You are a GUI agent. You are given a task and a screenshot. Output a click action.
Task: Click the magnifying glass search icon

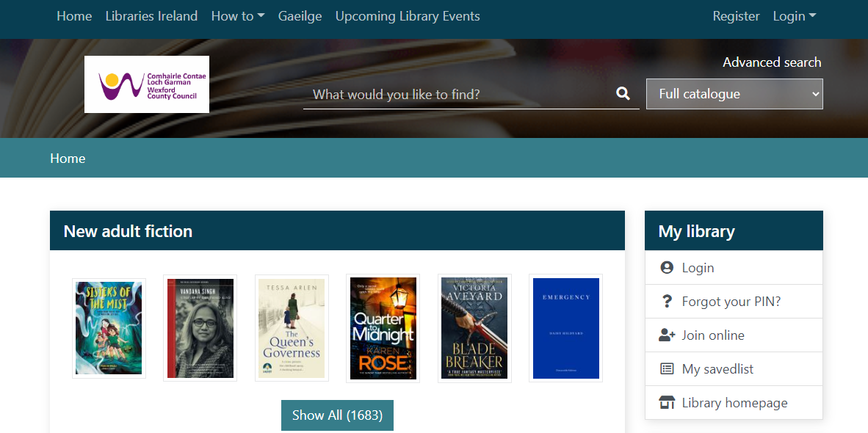click(623, 94)
